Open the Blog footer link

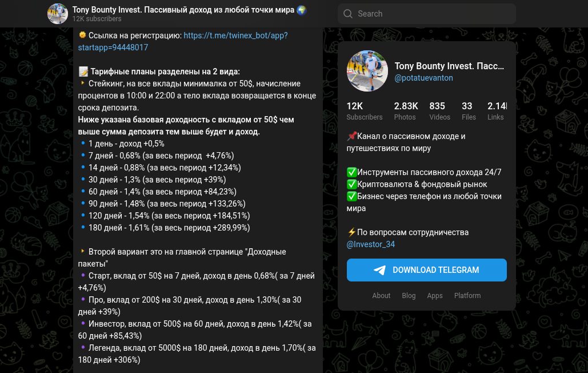(409, 296)
